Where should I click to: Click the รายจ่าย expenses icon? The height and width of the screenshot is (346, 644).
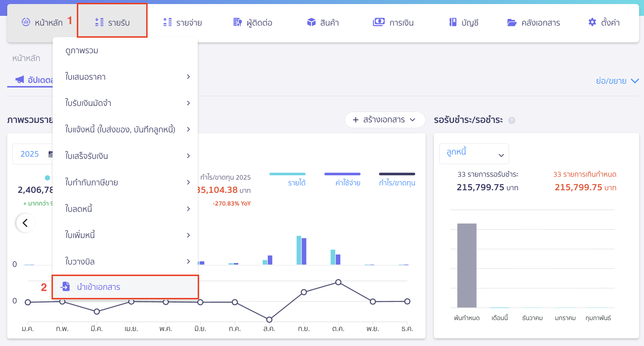167,22
